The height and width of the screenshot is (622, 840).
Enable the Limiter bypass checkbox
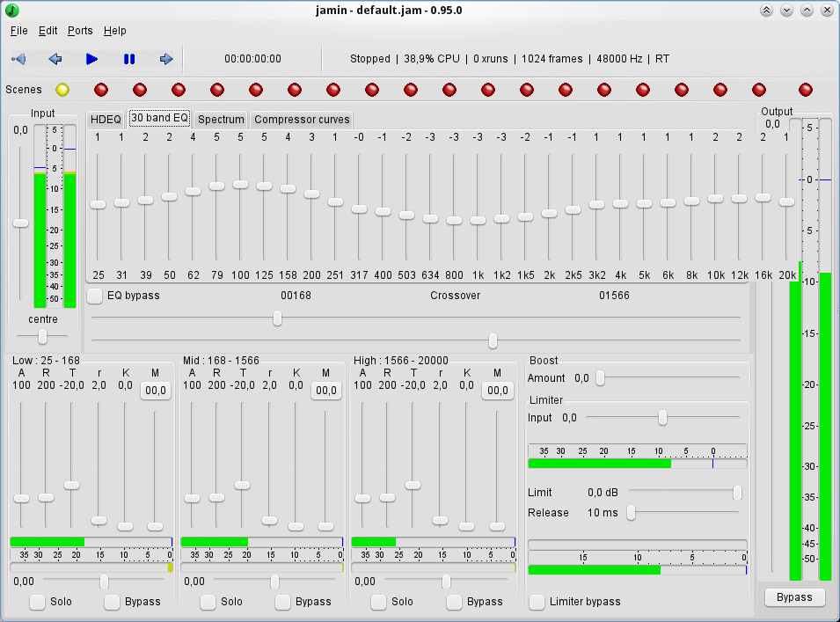537,602
